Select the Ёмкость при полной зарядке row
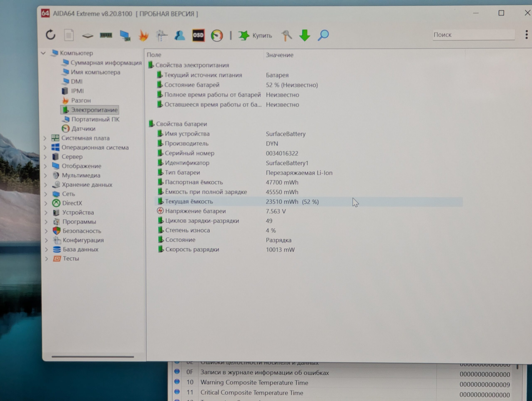 coord(309,192)
